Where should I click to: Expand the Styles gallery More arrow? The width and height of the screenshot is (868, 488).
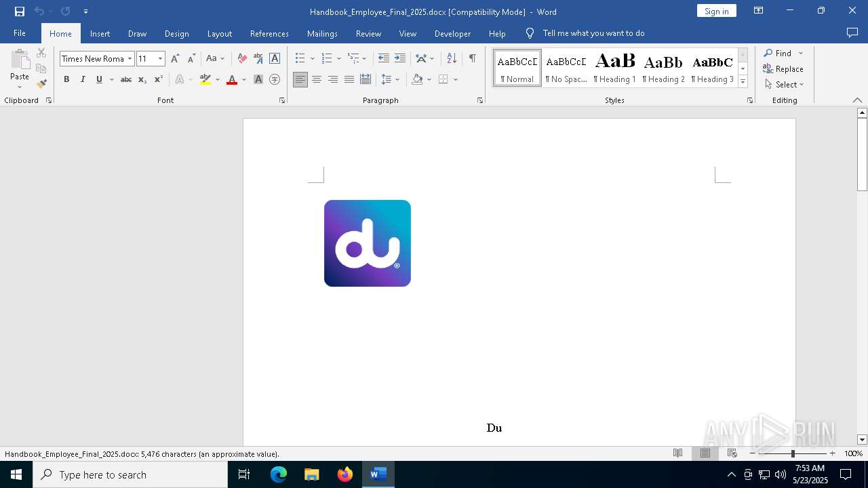pyautogui.click(x=743, y=82)
